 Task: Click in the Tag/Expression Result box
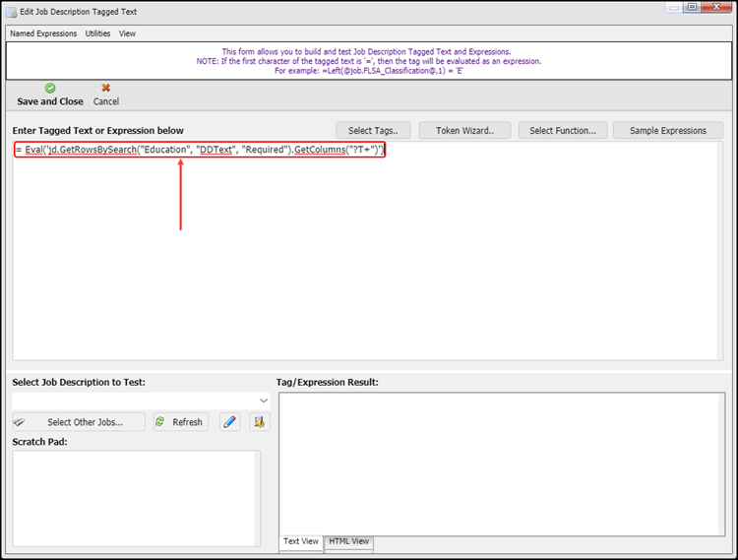click(502, 463)
